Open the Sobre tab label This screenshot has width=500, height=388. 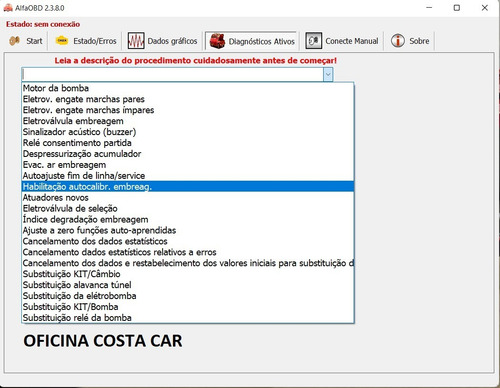(419, 41)
